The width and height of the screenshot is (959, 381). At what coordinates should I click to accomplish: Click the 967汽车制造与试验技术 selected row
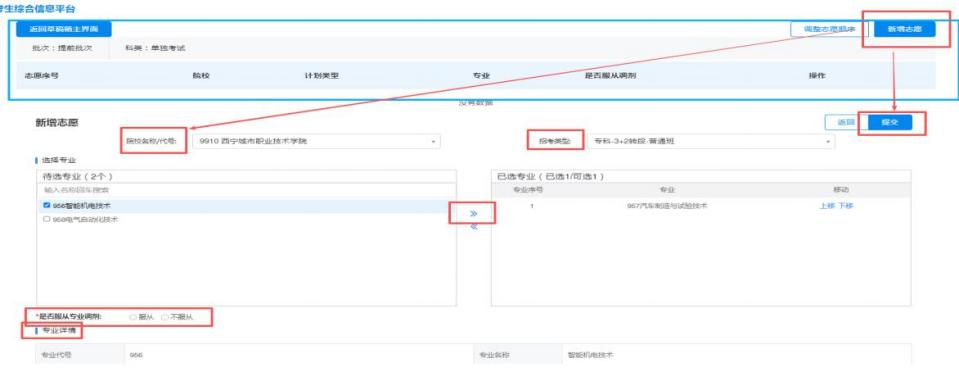click(x=701, y=206)
